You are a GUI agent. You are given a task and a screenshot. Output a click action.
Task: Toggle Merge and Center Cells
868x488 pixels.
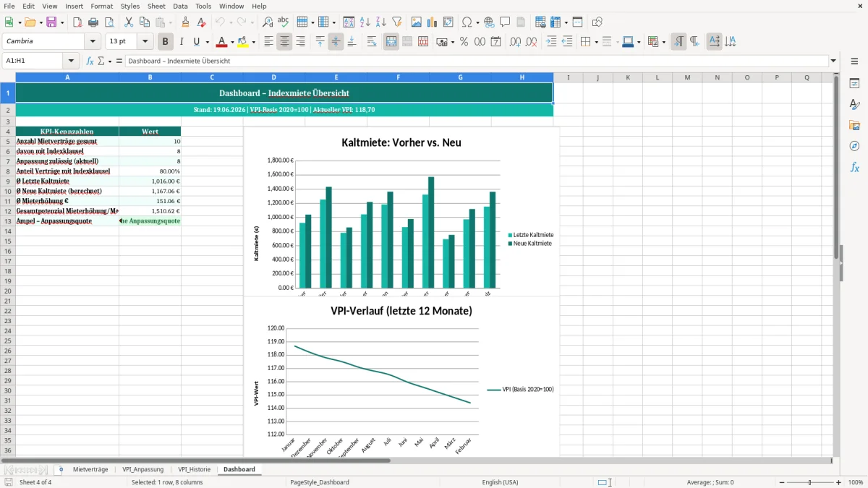pos(391,42)
